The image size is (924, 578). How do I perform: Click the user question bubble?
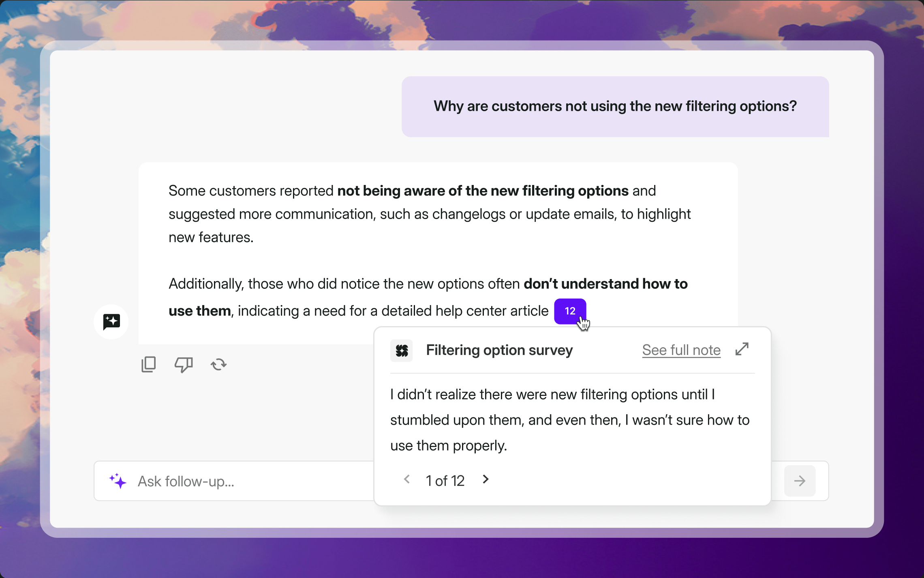pyautogui.click(x=615, y=107)
